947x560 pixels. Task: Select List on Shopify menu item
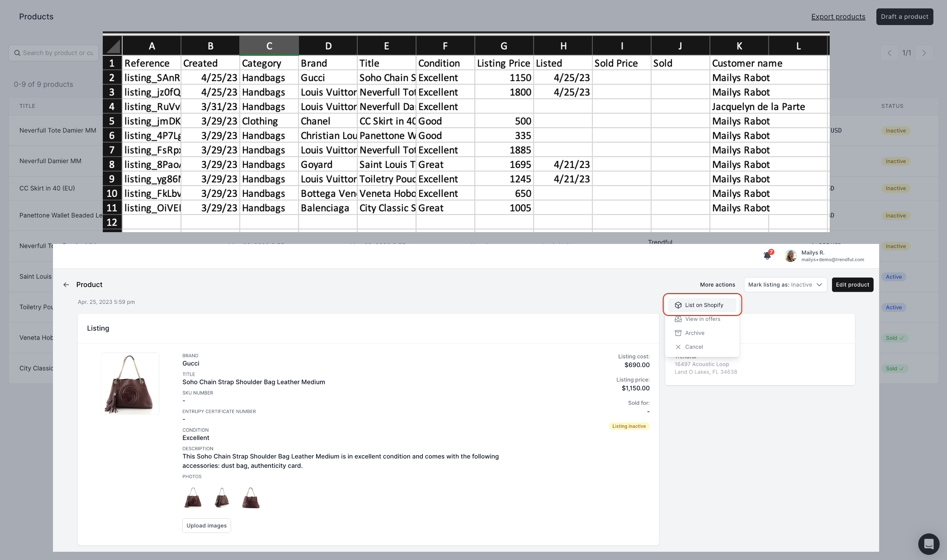tap(704, 305)
